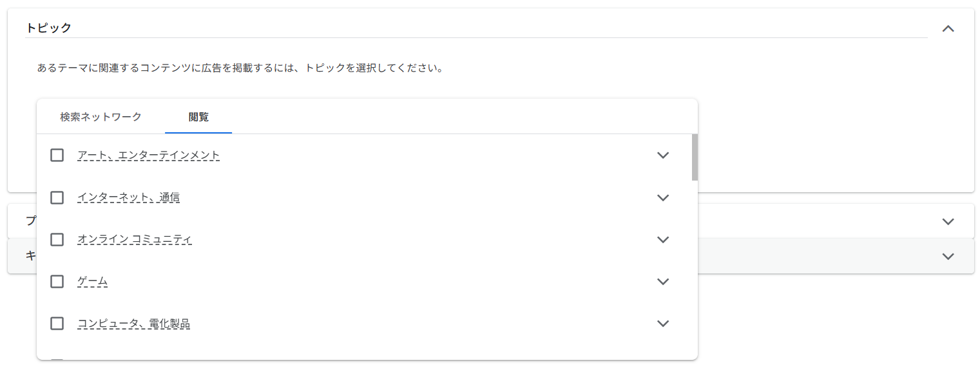Expand the bottom collapsed section chevron
The image size is (980, 376).
click(x=948, y=256)
